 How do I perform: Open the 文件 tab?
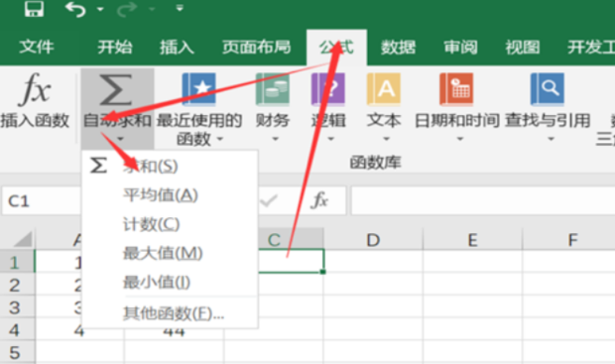[37, 47]
